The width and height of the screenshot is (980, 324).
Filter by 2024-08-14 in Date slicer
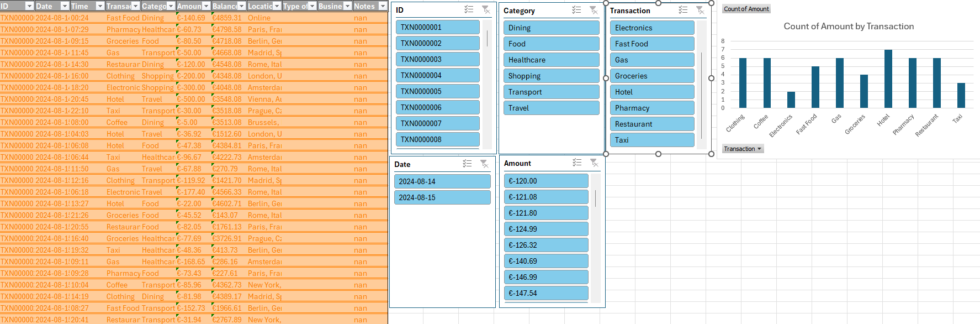tap(442, 181)
